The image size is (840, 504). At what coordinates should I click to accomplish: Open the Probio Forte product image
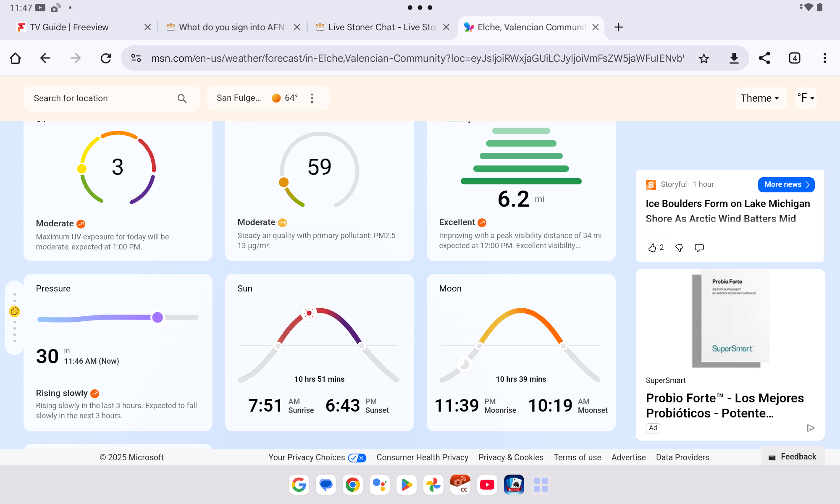730,319
